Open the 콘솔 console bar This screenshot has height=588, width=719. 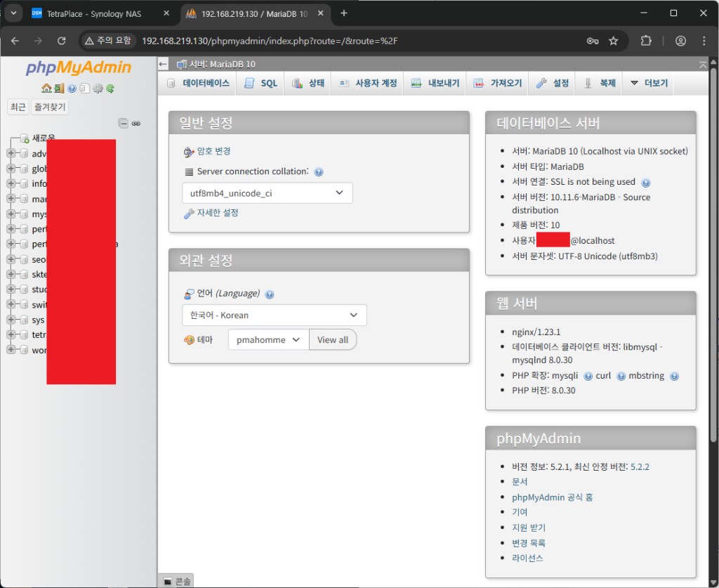click(x=177, y=581)
